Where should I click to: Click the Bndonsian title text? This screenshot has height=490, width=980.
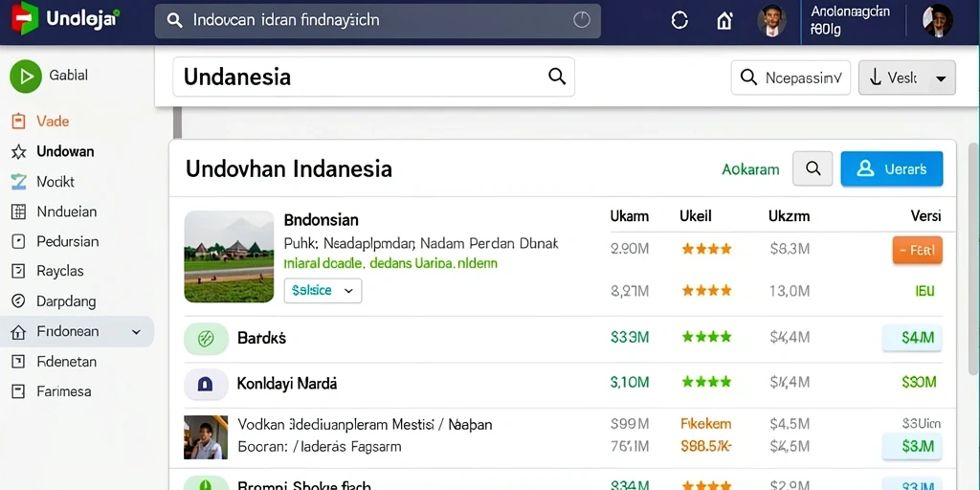click(x=322, y=220)
